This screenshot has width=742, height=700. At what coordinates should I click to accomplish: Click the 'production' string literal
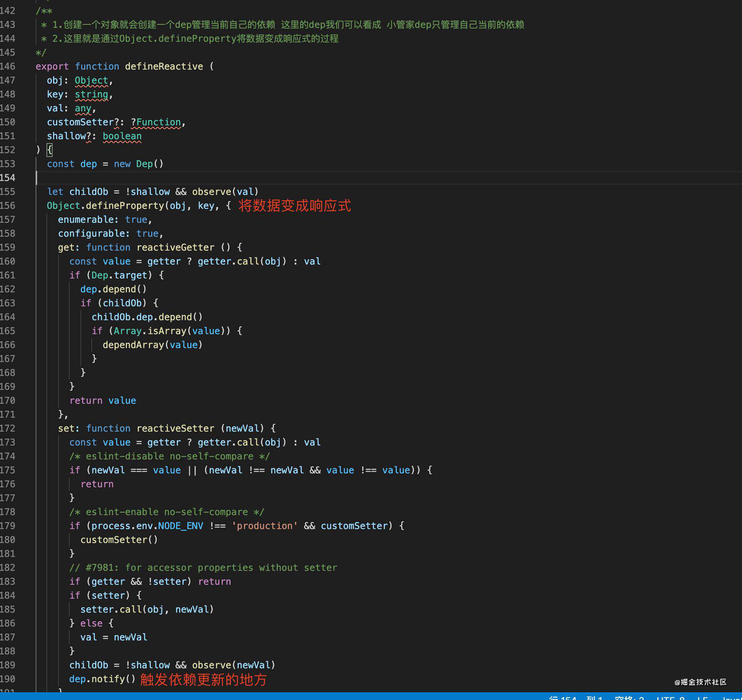(265, 526)
